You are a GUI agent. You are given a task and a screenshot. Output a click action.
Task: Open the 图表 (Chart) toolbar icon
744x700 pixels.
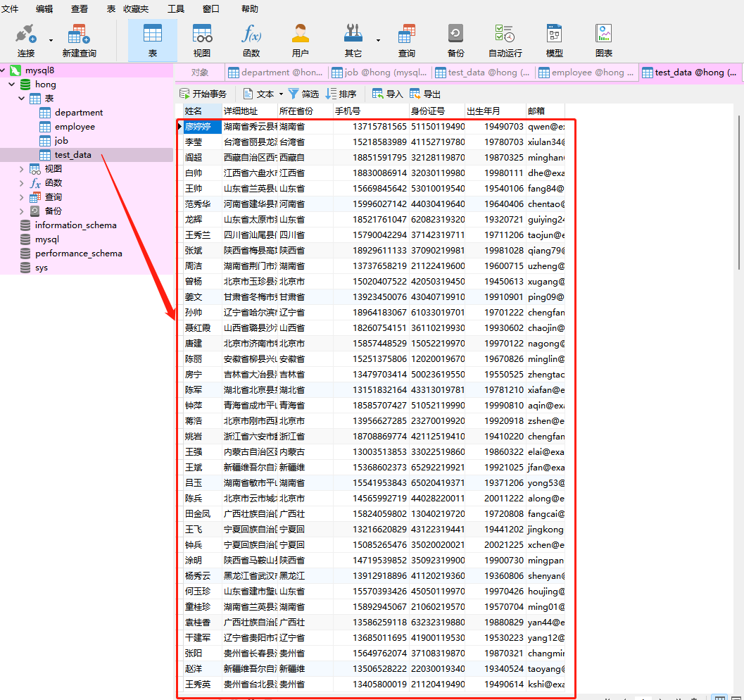click(x=603, y=40)
